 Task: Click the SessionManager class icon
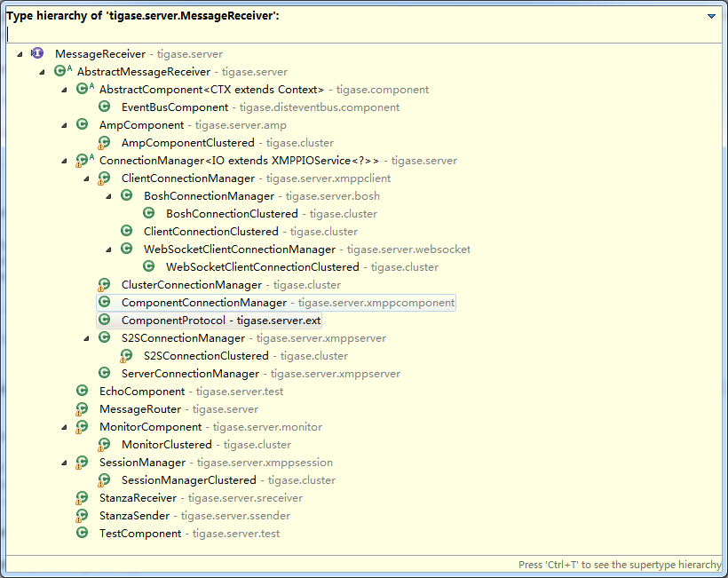click(82, 462)
